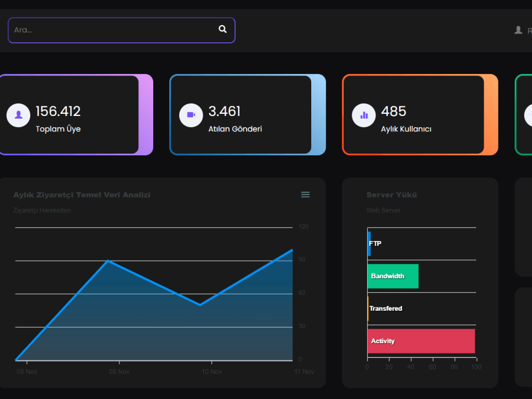Select the 485 monthly users value
This screenshot has height=399, width=532.
coord(394,111)
